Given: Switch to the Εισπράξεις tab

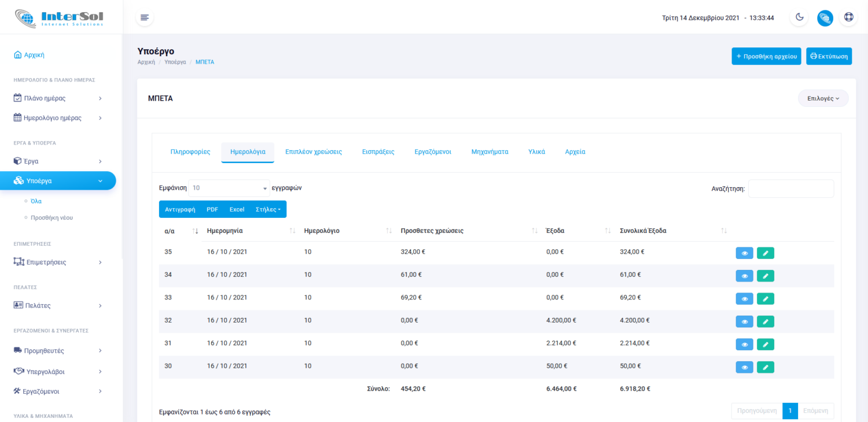Looking at the screenshot, I should click(x=378, y=152).
